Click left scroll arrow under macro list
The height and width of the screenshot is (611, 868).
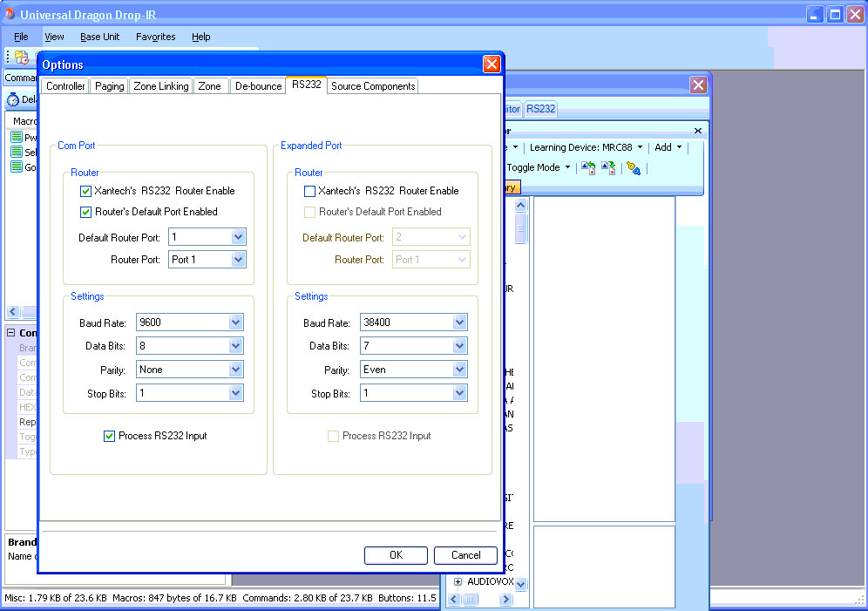tap(13, 311)
